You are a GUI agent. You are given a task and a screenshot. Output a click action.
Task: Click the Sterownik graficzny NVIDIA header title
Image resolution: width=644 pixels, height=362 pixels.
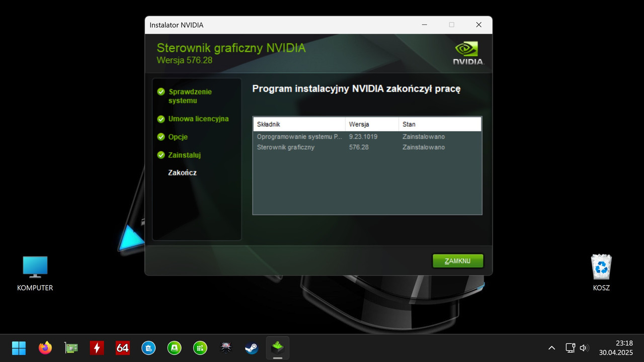tap(231, 48)
